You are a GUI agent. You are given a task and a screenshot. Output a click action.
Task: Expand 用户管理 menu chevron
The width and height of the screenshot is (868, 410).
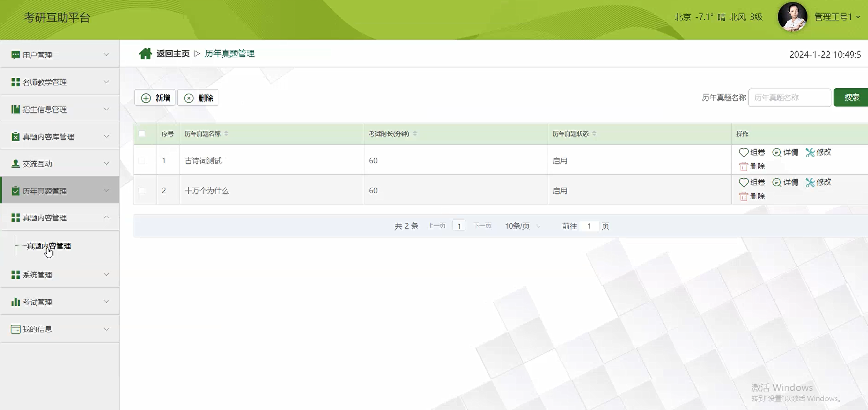tap(106, 55)
